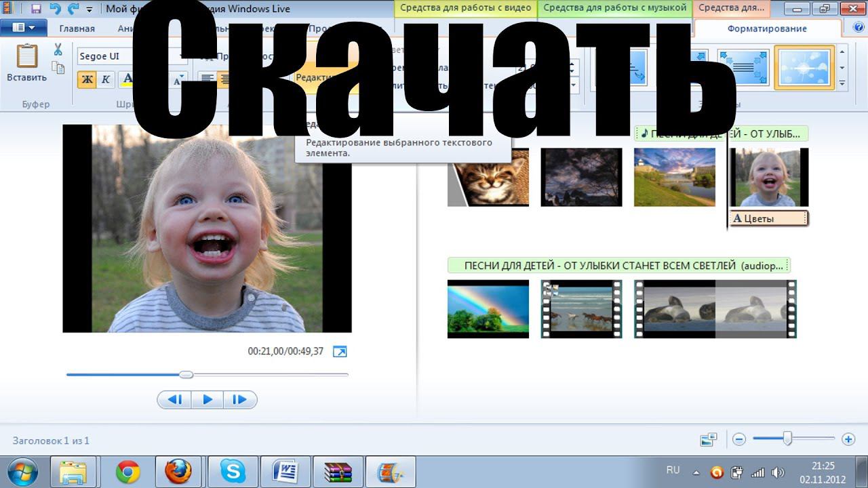The height and width of the screenshot is (488, 868).
Task: Open the orange update tray icon
Action: (717, 472)
